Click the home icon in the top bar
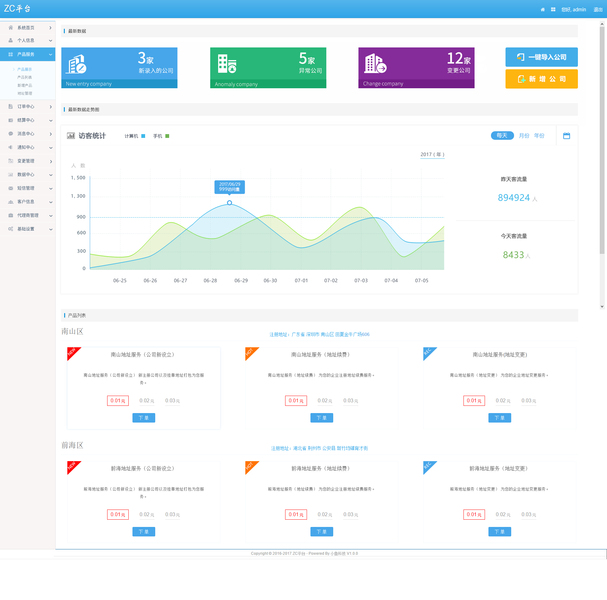Viewport: 607px width, 600px height. pos(543,9)
